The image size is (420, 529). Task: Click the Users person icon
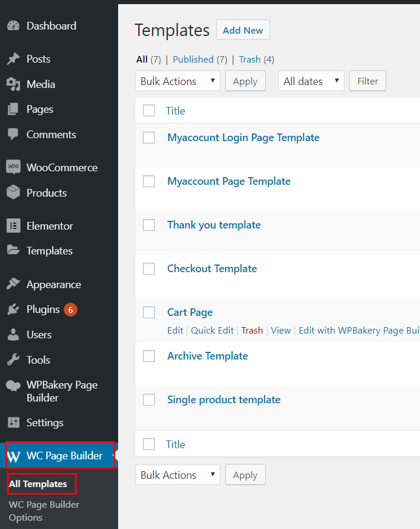point(14,335)
